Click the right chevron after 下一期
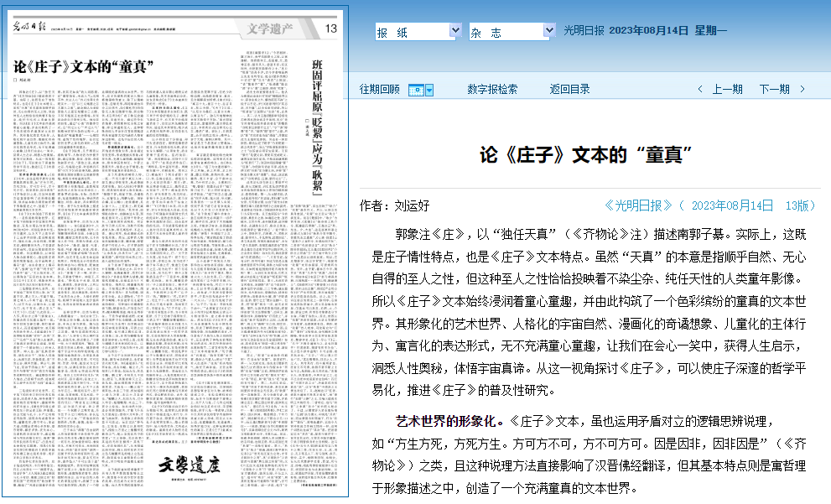The image size is (831, 504). point(802,89)
